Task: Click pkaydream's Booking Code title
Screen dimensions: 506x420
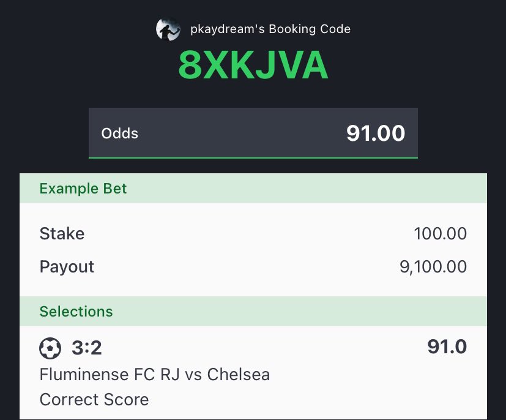Action: (x=270, y=29)
